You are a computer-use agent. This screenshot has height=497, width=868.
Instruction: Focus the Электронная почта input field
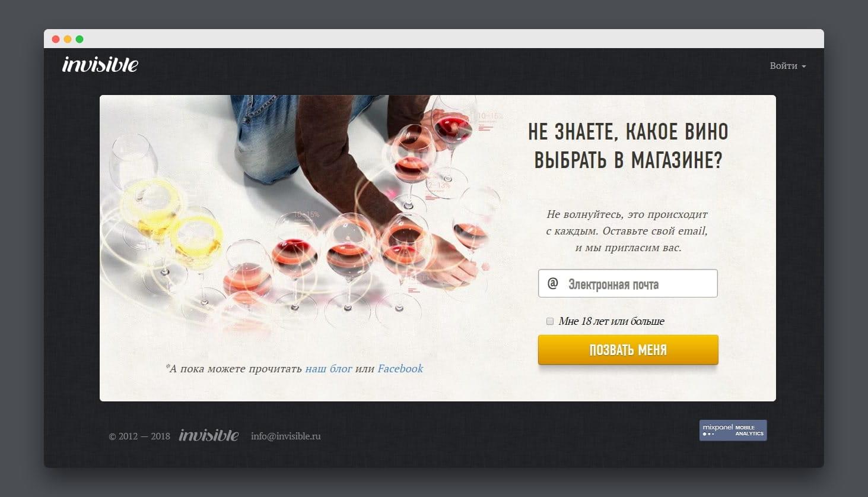tap(628, 283)
